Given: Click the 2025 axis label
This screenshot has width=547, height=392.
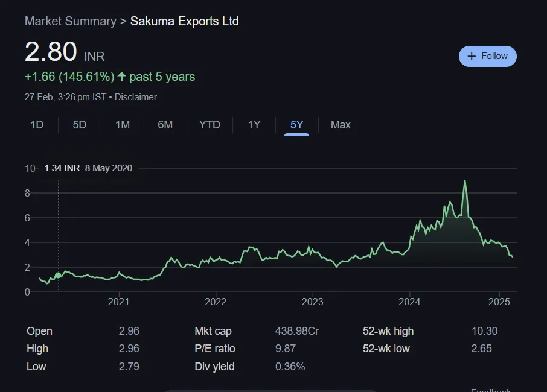Looking at the screenshot, I should [x=499, y=302].
